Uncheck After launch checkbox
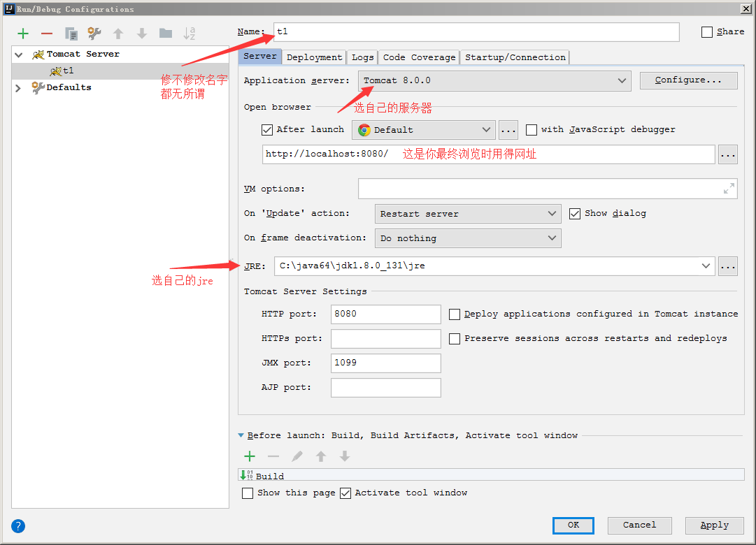 tap(267, 130)
